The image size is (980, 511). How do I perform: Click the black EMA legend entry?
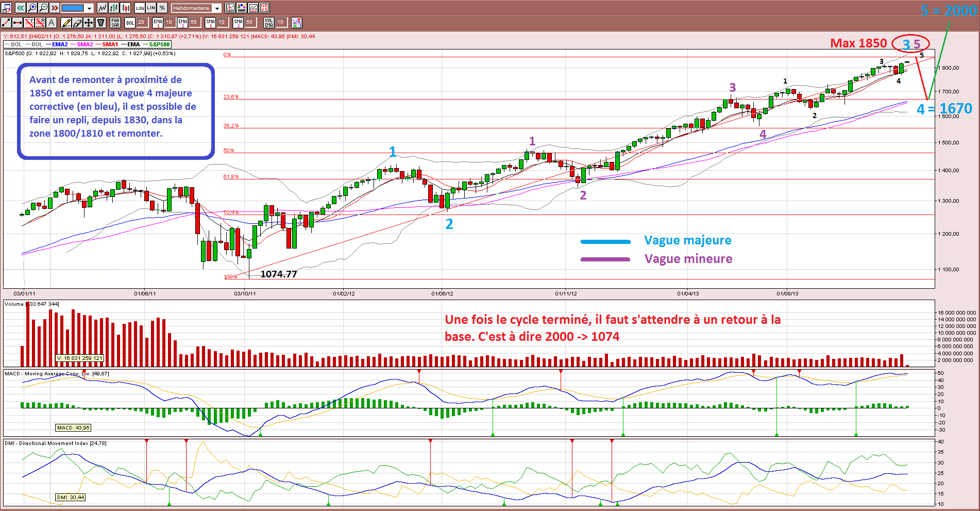130,45
